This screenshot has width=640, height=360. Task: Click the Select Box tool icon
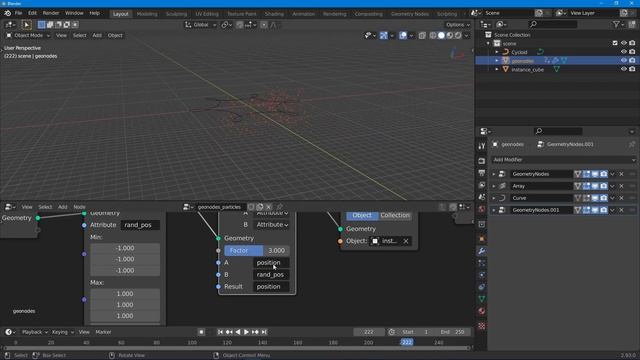click(27, 25)
